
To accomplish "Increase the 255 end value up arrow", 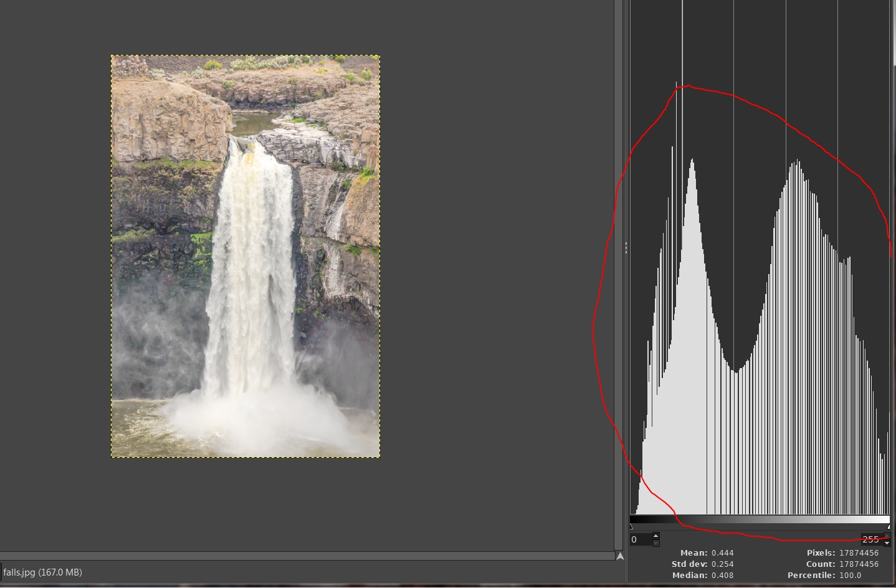I will pos(887,536).
